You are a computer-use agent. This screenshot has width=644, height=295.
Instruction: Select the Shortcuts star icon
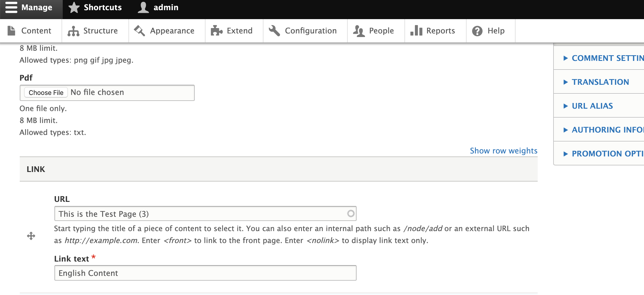click(73, 7)
